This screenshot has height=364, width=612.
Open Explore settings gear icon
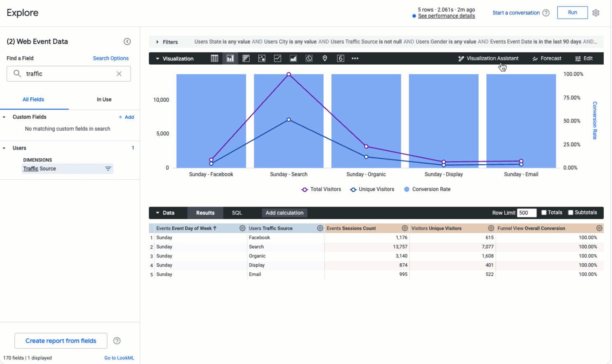tap(596, 13)
